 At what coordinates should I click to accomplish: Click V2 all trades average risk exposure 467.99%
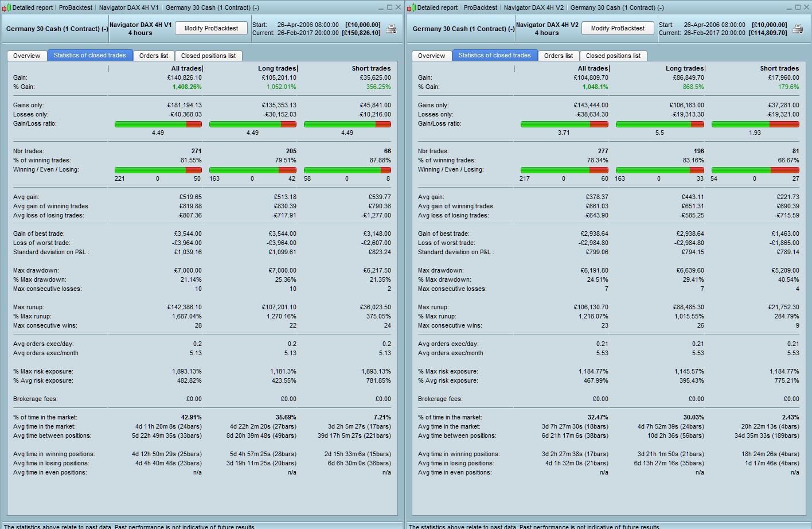(x=596, y=380)
